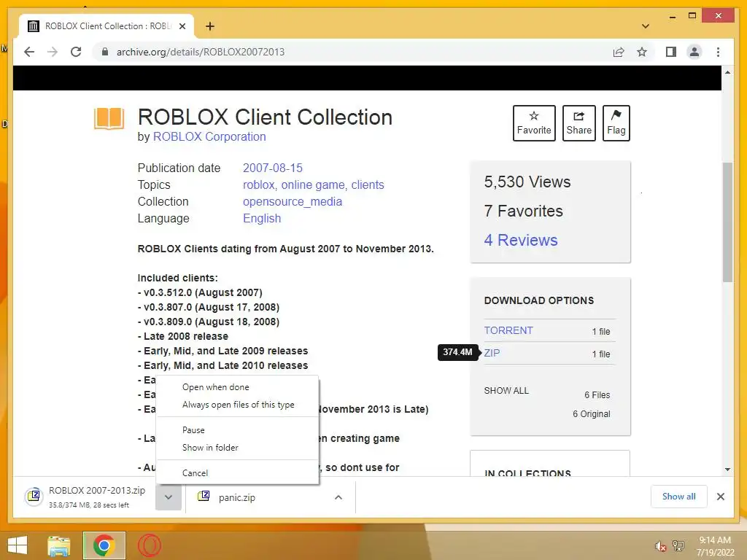Bookmark this page with the star icon
Image resolution: width=747 pixels, height=560 pixels.
642,52
